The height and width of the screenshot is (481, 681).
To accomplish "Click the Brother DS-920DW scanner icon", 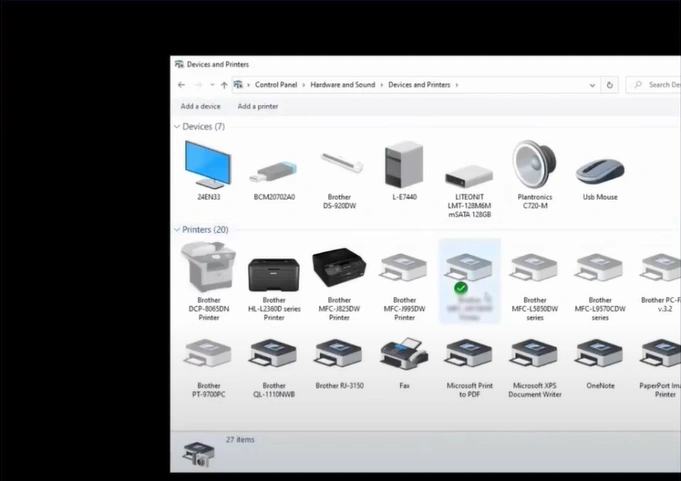I will pos(339,167).
